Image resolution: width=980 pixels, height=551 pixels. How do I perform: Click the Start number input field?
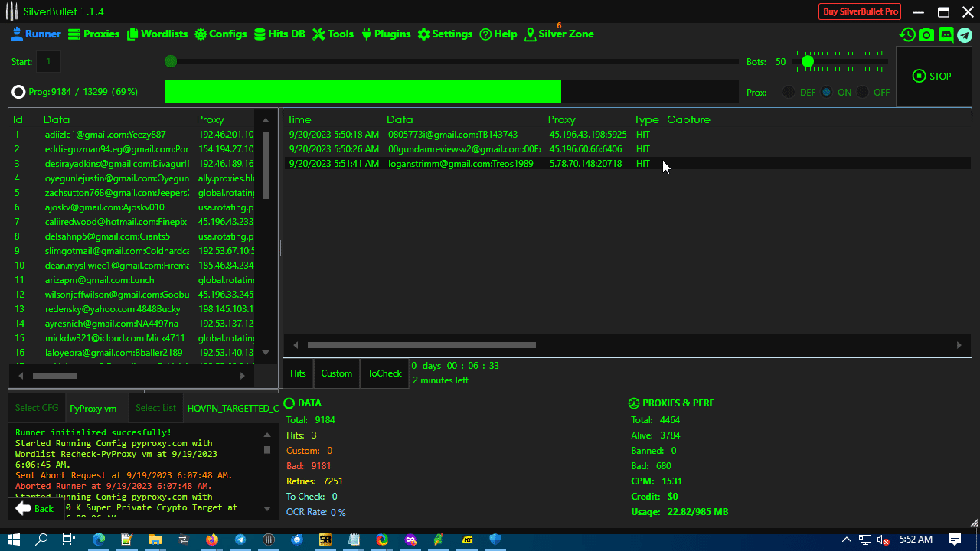click(x=48, y=61)
